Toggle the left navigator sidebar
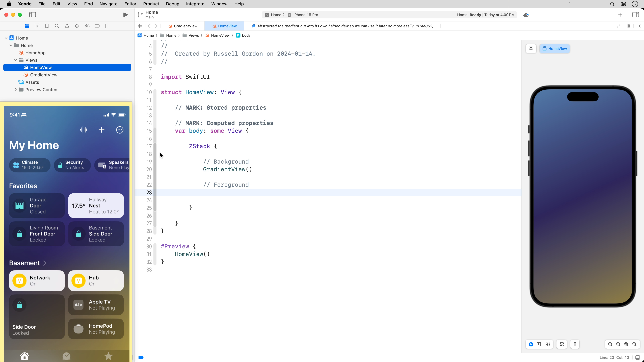 click(33, 15)
